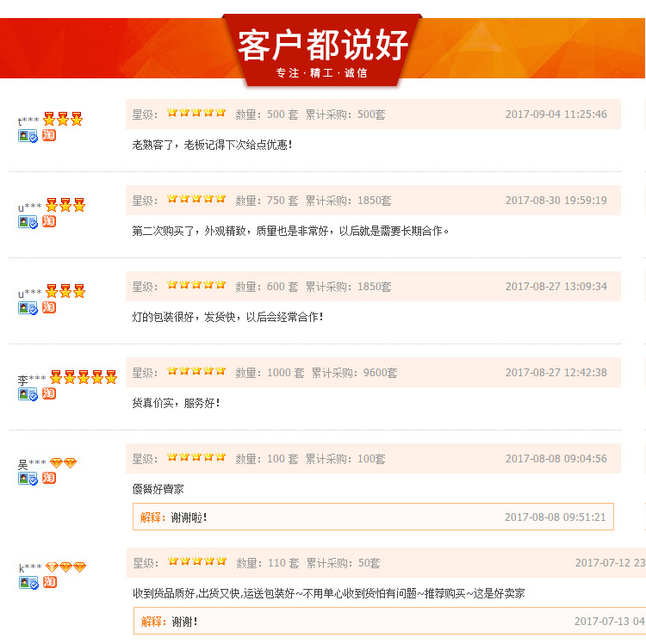Viewport: 646px width, 644px height.
Task: Click the five-star rating in the 1000 套 review
Action: tap(196, 370)
